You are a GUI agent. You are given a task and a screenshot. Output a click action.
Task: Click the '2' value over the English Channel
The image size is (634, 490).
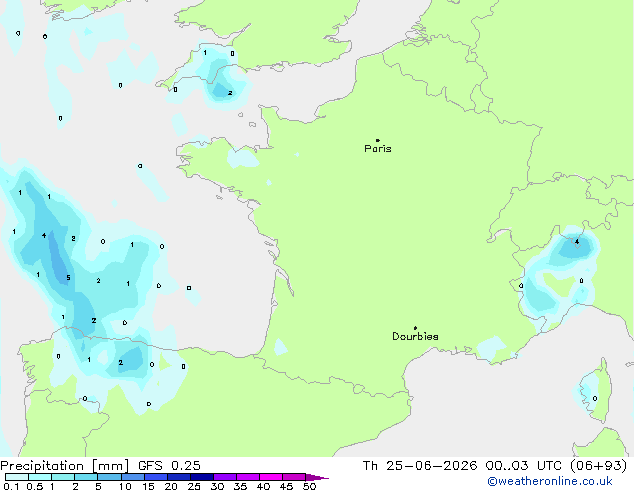(230, 93)
